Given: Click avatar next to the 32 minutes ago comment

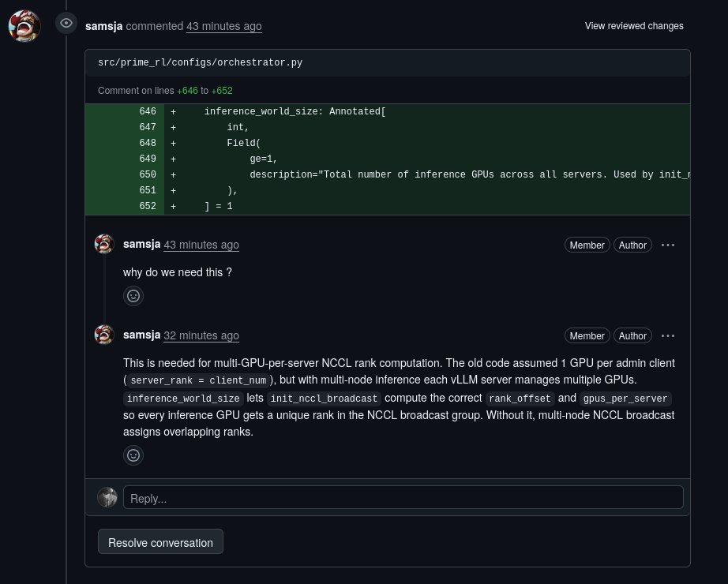Looking at the screenshot, I should 104,335.
